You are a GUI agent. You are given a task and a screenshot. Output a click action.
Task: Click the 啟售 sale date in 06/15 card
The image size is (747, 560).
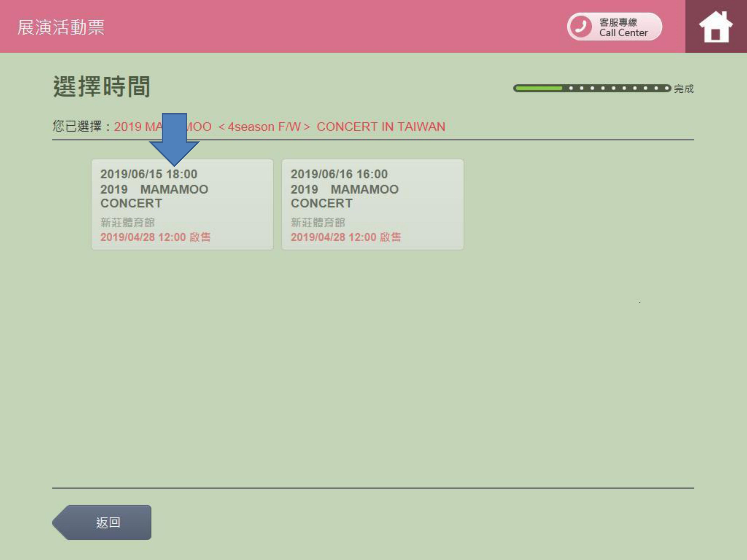(155, 237)
